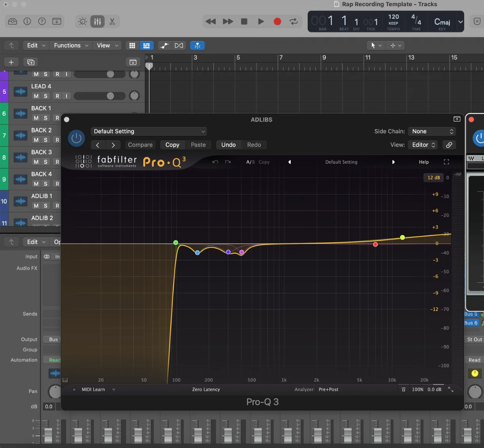Toggle the Catch Playhead blue icon

tap(197, 45)
